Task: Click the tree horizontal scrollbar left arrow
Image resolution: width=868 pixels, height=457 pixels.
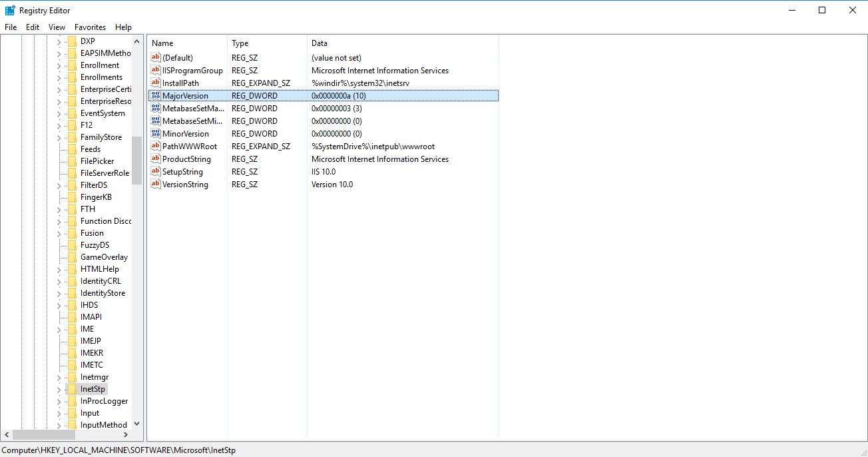Action: click(7, 434)
